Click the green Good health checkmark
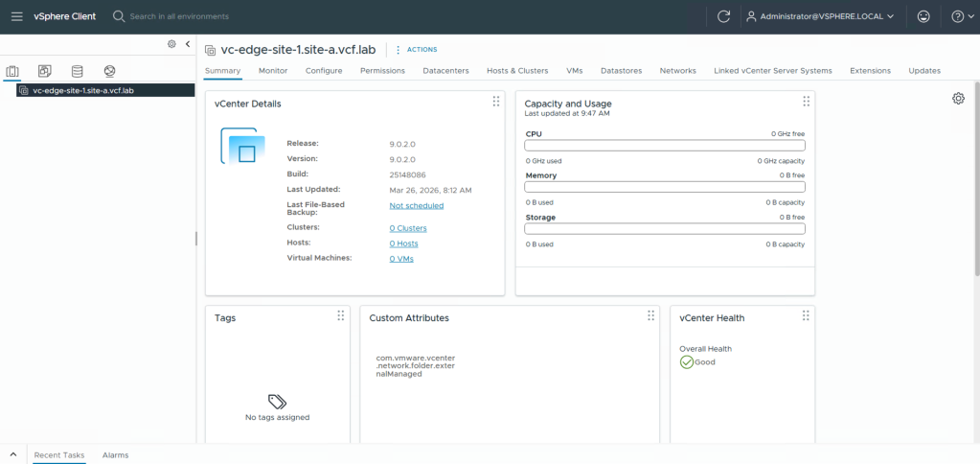 click(686, 362)
